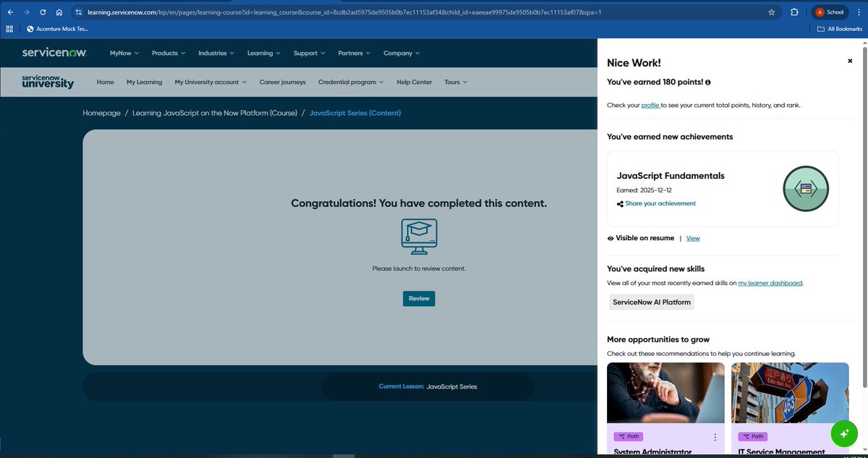Click Current Lesson JavaScript Series bar
The height and width of the screenshot is (458, 868).
click(427, 386)
